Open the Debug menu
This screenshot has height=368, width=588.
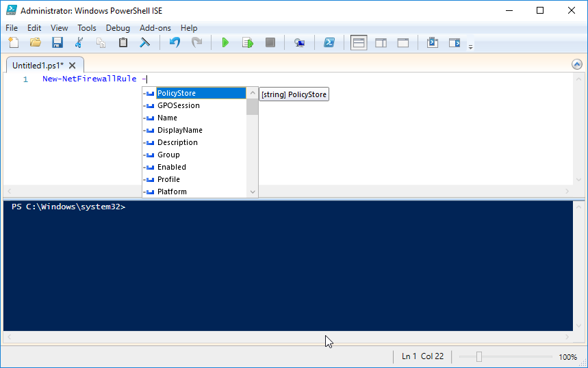pyautogui.click(x=118, y=28)
